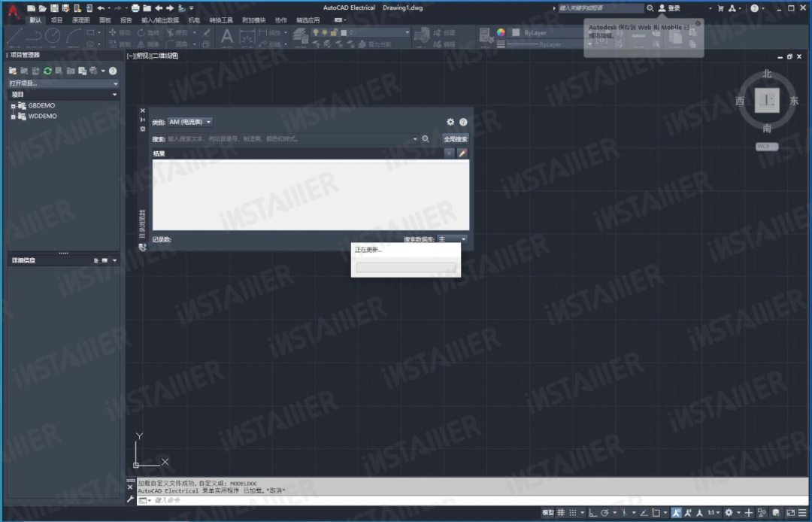Click the Rotate (旋转) tool
Image resolution: width=812 pixels, height=522 pixels.
[149, 32]
